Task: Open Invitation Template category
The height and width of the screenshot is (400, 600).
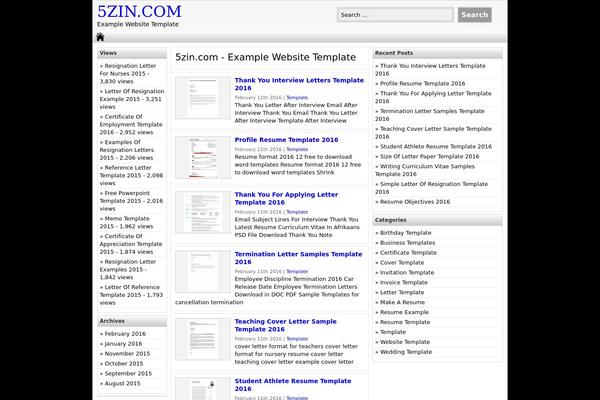Action: (407, 273)
